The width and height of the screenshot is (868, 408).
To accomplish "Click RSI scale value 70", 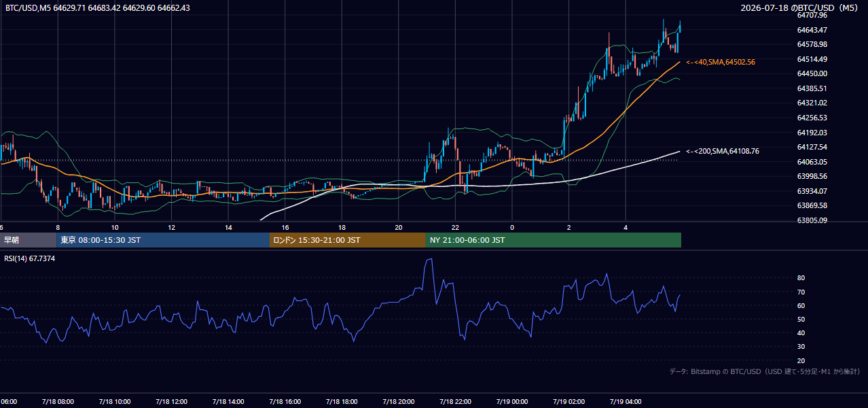I will [801, 292].
